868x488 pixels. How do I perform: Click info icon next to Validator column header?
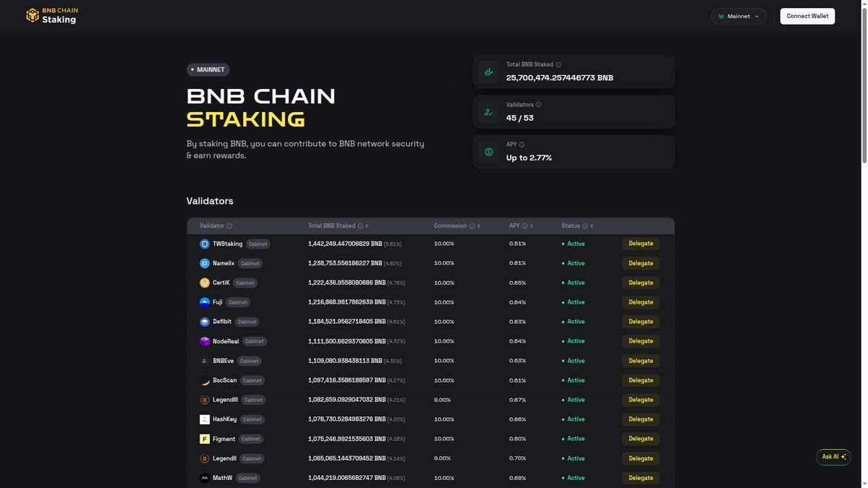229,226
